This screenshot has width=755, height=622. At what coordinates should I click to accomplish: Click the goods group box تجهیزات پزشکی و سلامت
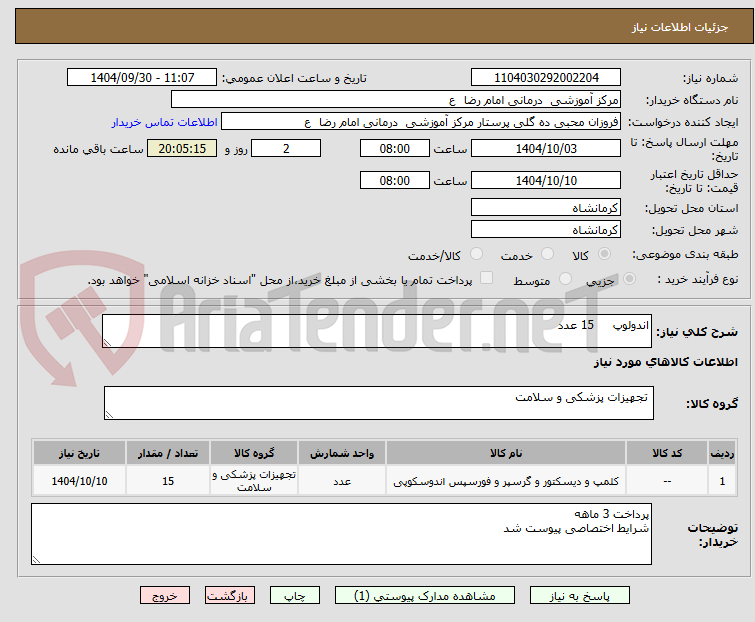click(x=379, y=403)
